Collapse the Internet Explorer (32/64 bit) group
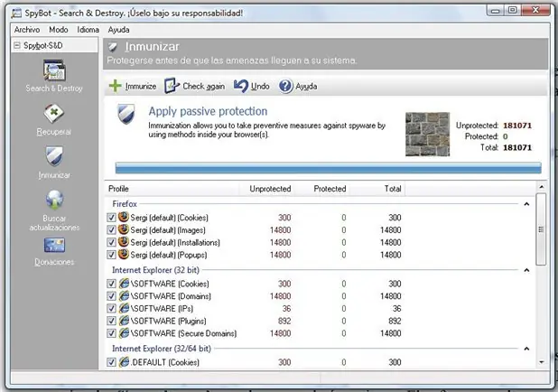 tap(526, 349)
